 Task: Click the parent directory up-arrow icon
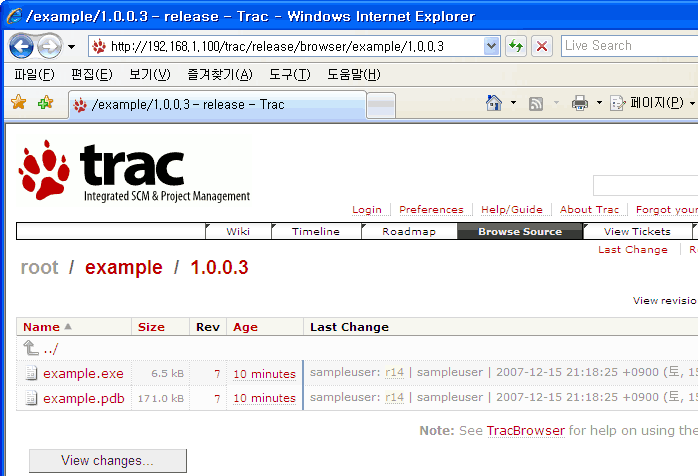click(31, 348)
